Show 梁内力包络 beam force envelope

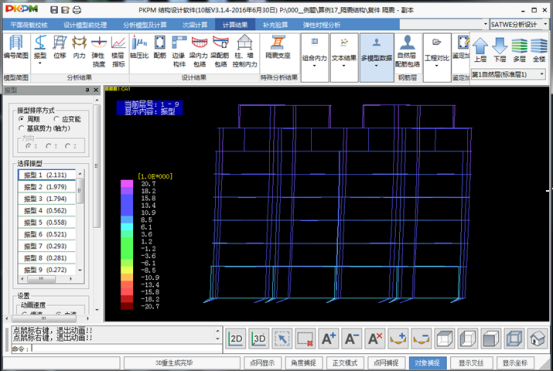tap(199, 51)
